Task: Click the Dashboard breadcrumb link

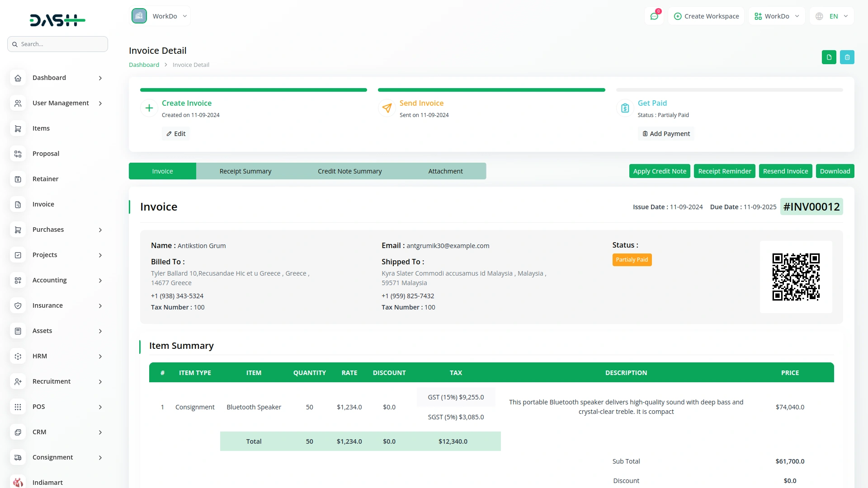Action: (144, 65)
